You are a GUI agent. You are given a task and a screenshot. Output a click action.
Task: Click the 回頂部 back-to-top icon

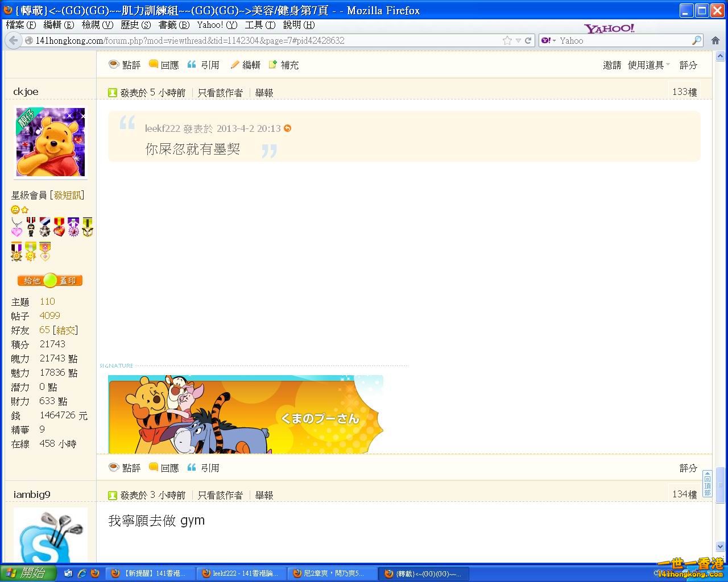[707, 484]
